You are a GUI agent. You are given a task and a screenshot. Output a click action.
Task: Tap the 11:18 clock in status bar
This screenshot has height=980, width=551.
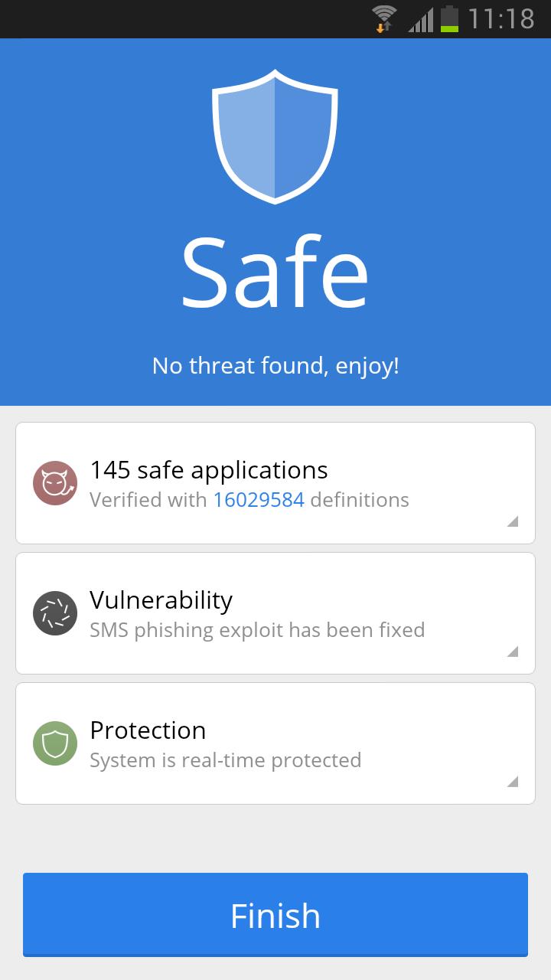[x=501, y=18]
